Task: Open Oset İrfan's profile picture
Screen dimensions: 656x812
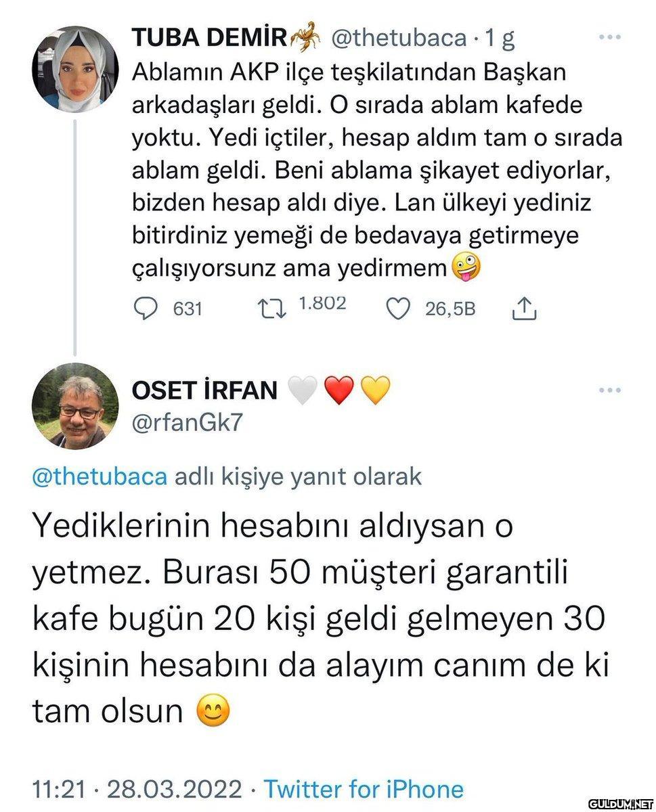Action: click(x=74, y=406)
